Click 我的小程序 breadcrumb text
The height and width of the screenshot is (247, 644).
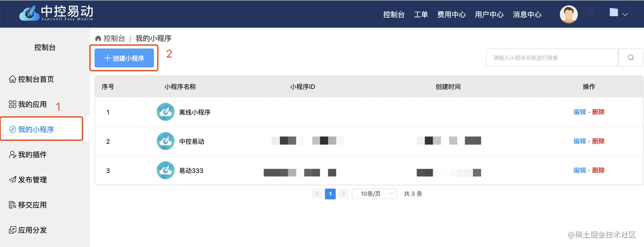(153, 38)
